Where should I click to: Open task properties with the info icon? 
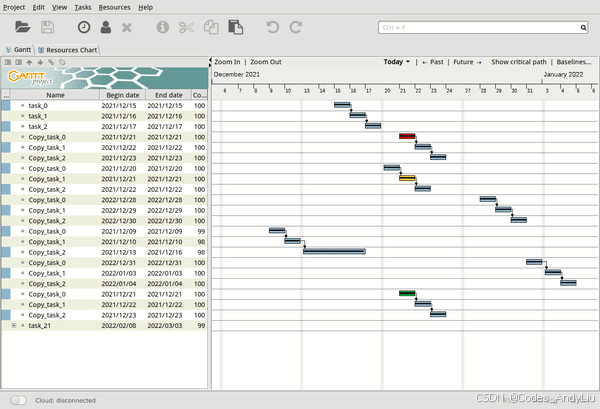pos(163,27)
